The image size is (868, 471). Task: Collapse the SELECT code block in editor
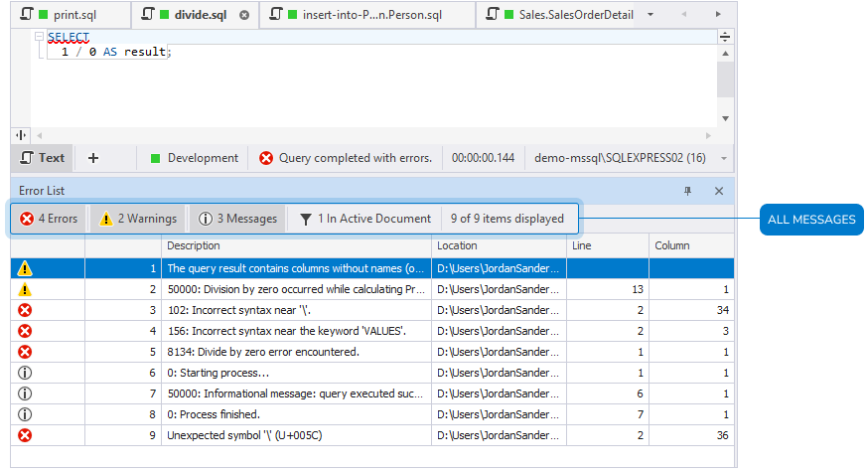[39, 37]
